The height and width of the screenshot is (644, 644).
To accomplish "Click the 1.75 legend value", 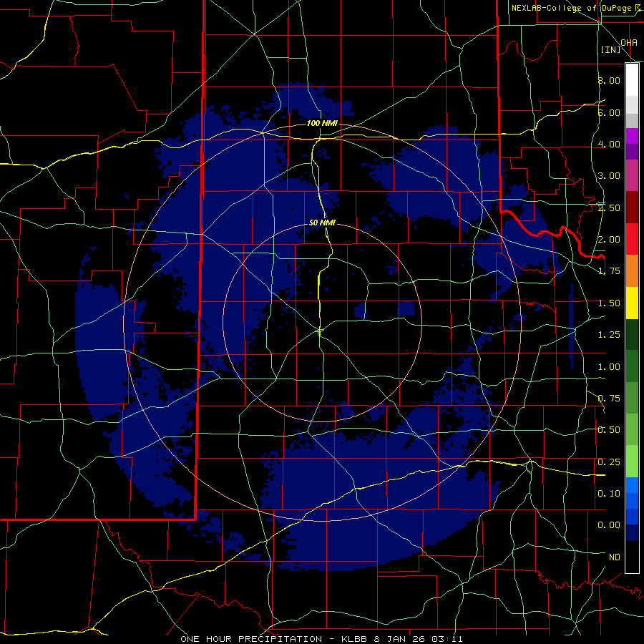I will 609,271.
